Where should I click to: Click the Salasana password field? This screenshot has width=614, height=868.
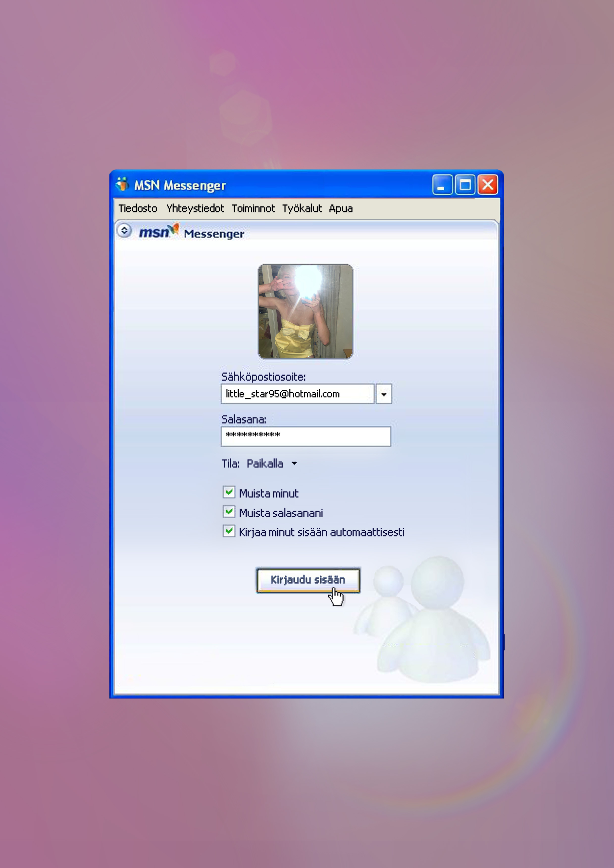306,437
